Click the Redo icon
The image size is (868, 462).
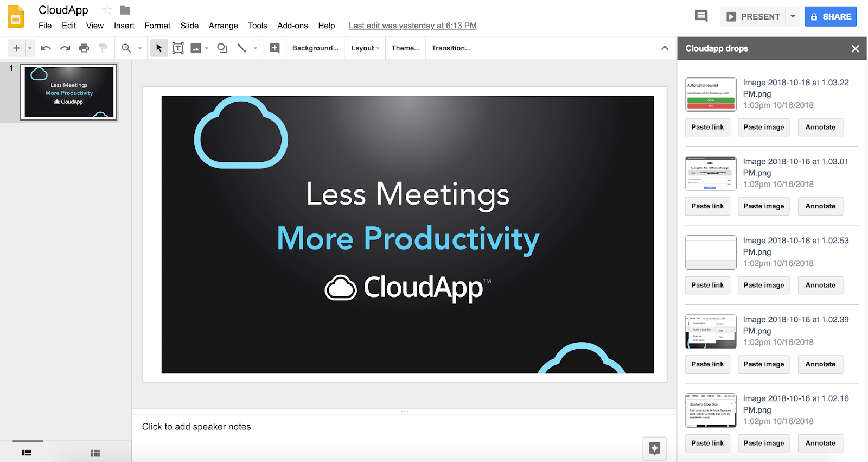tap(65, 48)
